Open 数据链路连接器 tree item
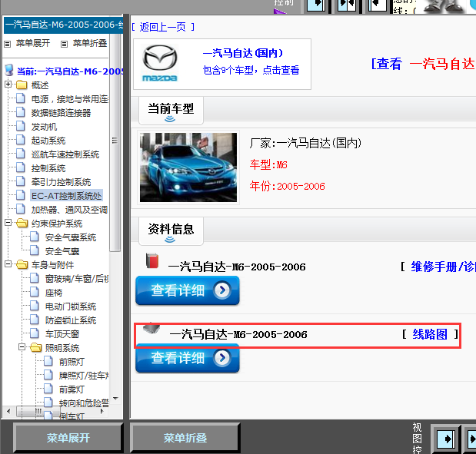Viewport: 476px width, 454px height. tap(61, 113)
